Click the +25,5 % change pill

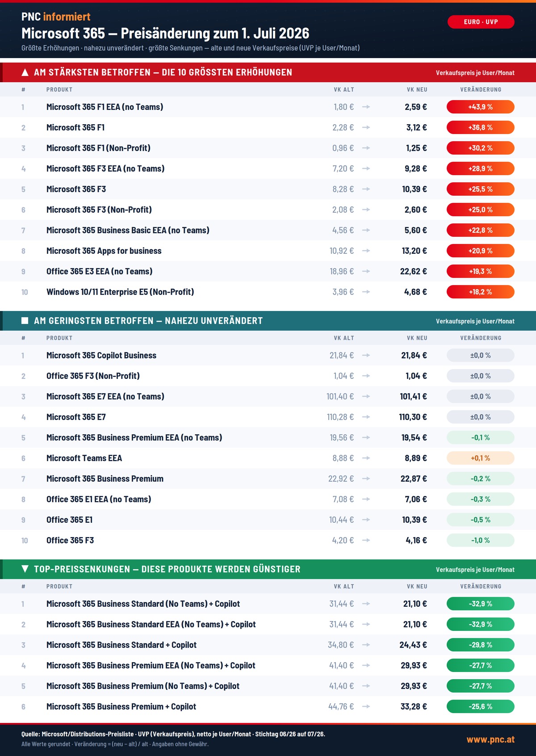481,189
